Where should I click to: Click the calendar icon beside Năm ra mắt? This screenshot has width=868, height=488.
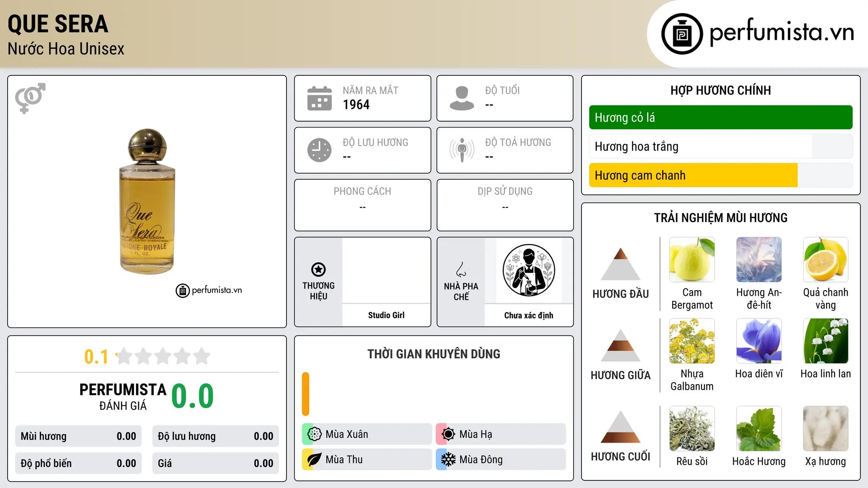tap(320, 98)
